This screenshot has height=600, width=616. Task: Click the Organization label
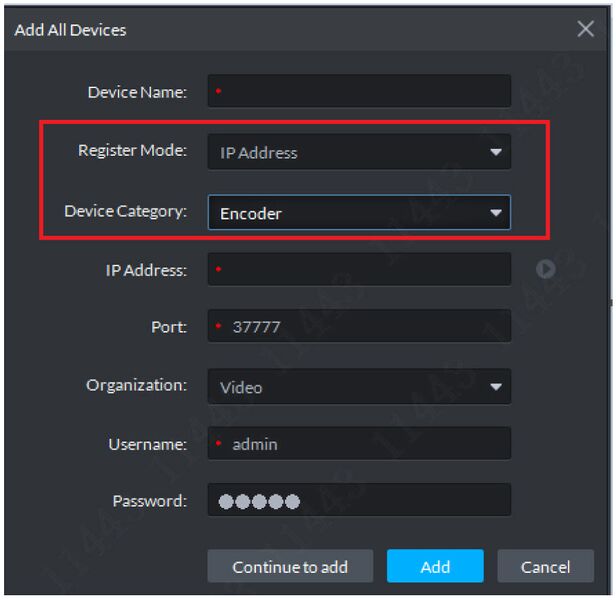[x=136, y=385]
